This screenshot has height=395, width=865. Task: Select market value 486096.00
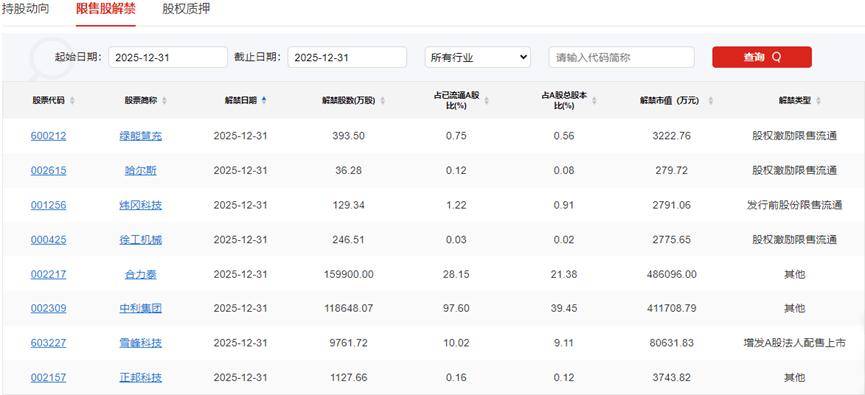point(671,274)
